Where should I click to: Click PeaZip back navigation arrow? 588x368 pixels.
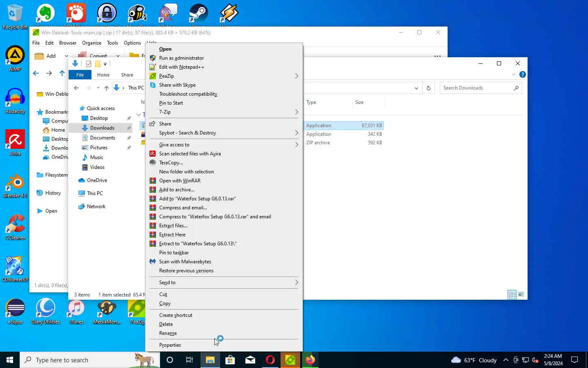tap(36, 73)
